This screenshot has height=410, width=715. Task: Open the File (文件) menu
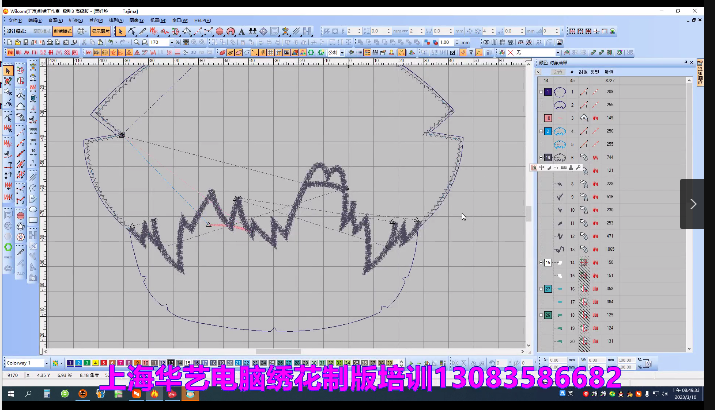pos(14,19)
